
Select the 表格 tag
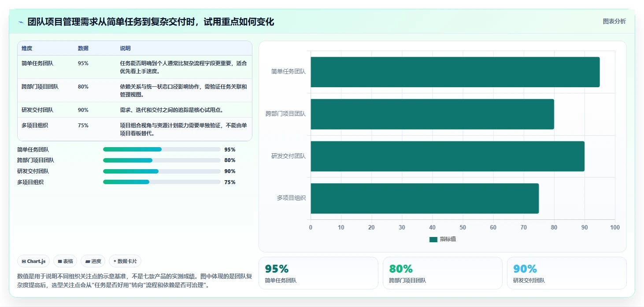pyautogui.click(x=65, y=261)
